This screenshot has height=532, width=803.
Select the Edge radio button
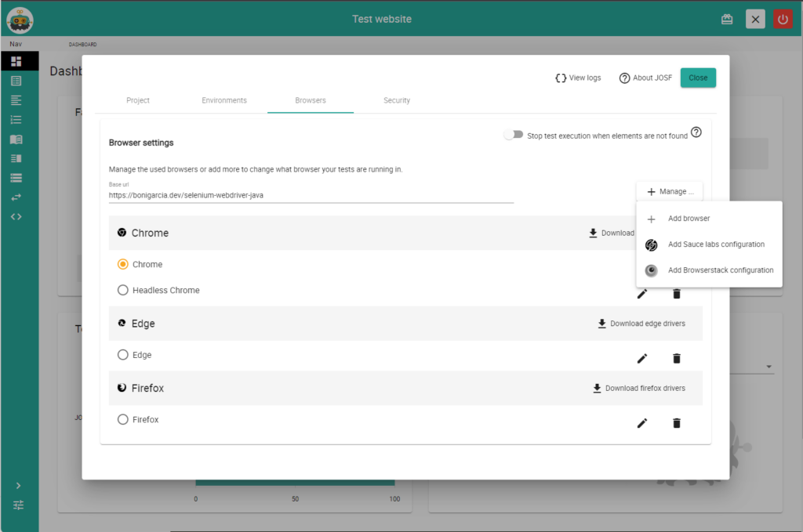click(x=122, y=355)
